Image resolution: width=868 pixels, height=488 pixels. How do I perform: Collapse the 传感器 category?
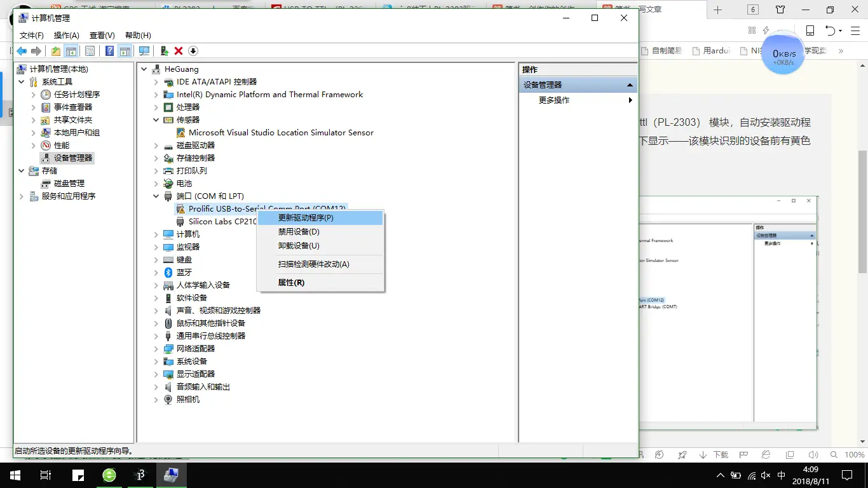(156, 119)
